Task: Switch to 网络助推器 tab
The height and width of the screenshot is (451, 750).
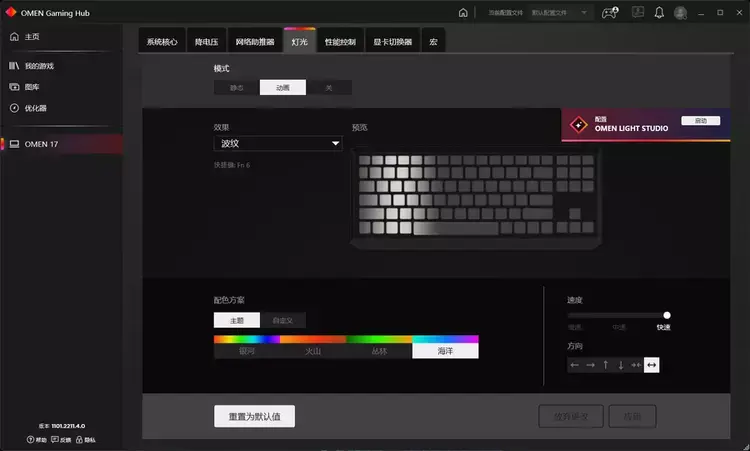Action: click(255, 42)
